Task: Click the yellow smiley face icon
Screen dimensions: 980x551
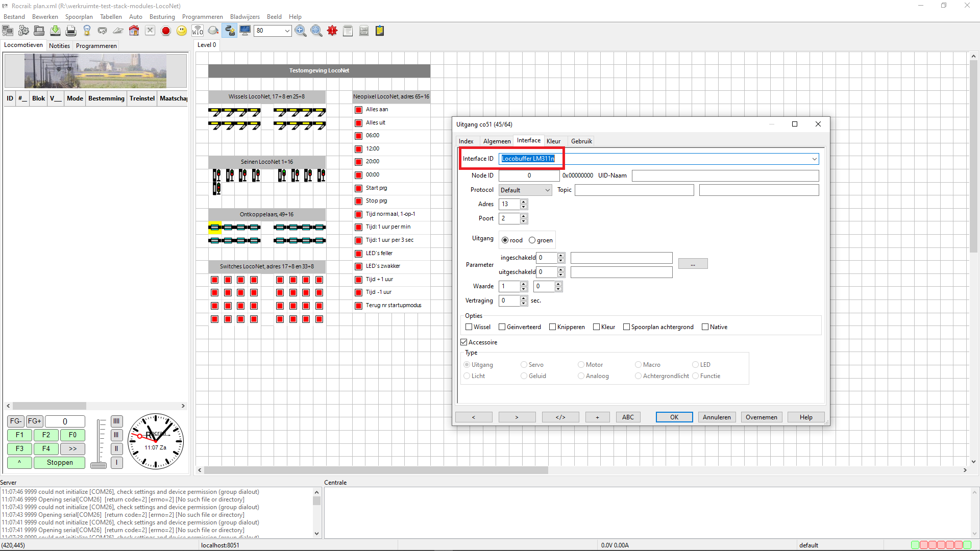Action: tap(182, 31)
